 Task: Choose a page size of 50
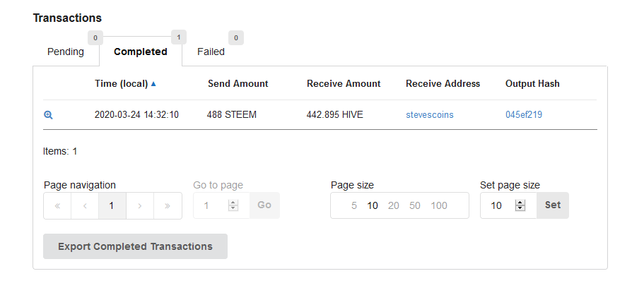[415, 205]
